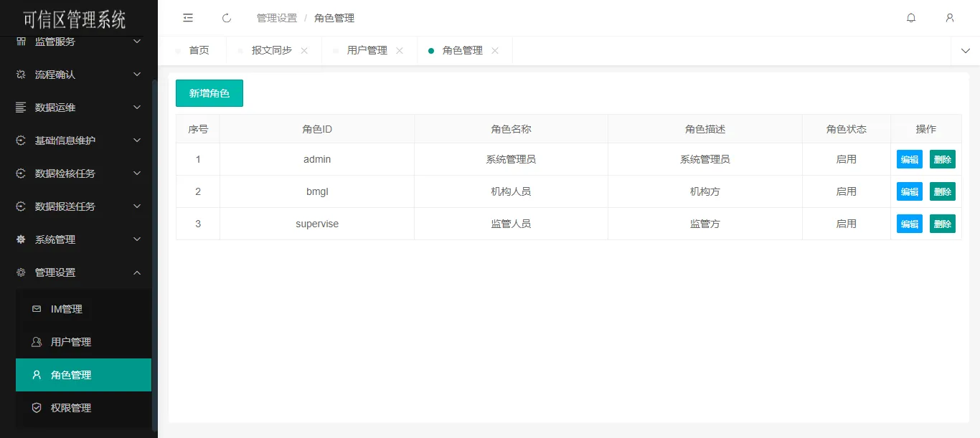Open the tabs dropdown arrow at far right
Screen dimensions: 980x438
(965, 51)
